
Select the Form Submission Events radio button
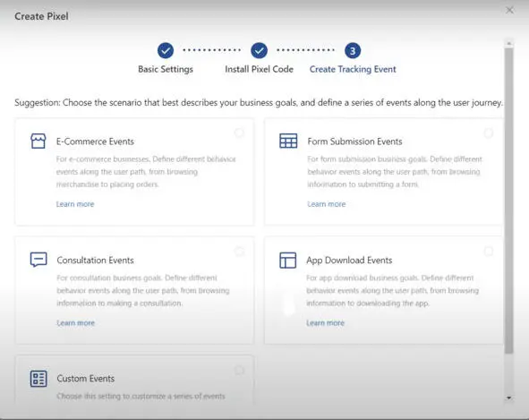[489, 133]
